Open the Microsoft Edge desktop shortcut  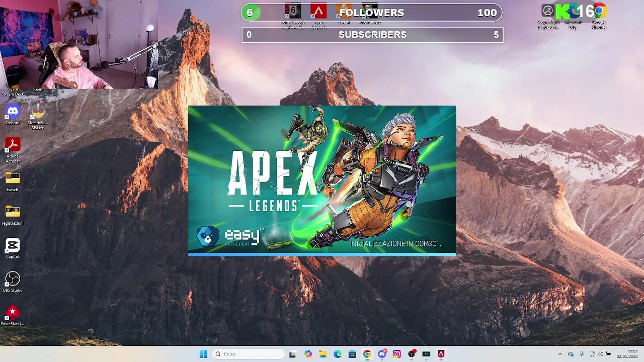point(574,16)
